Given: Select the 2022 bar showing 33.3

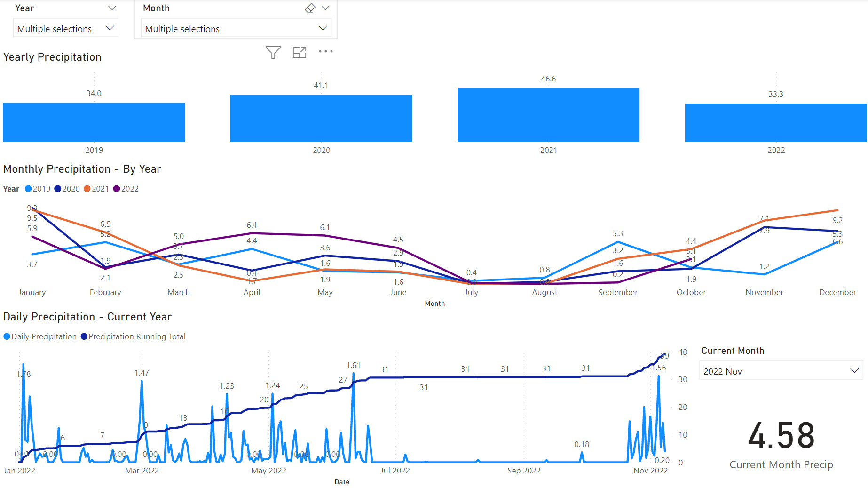Looking at the screenshot, I should tap(776, 123).
